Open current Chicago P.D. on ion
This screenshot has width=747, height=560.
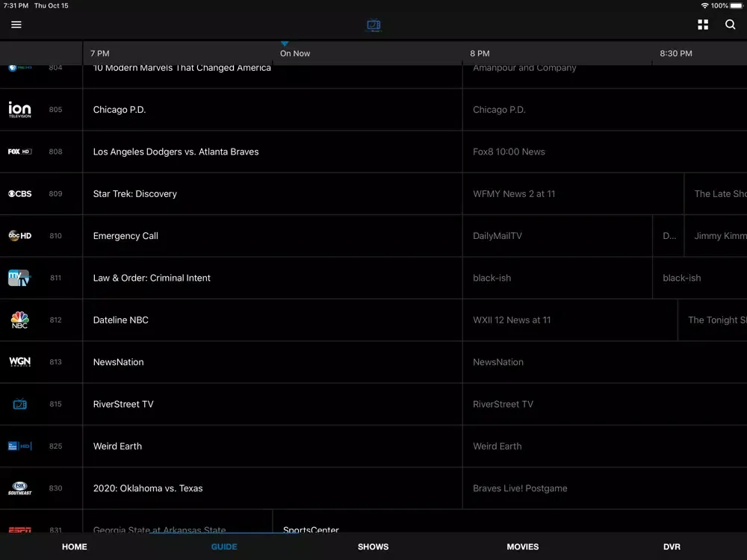(x=273, y=110)
